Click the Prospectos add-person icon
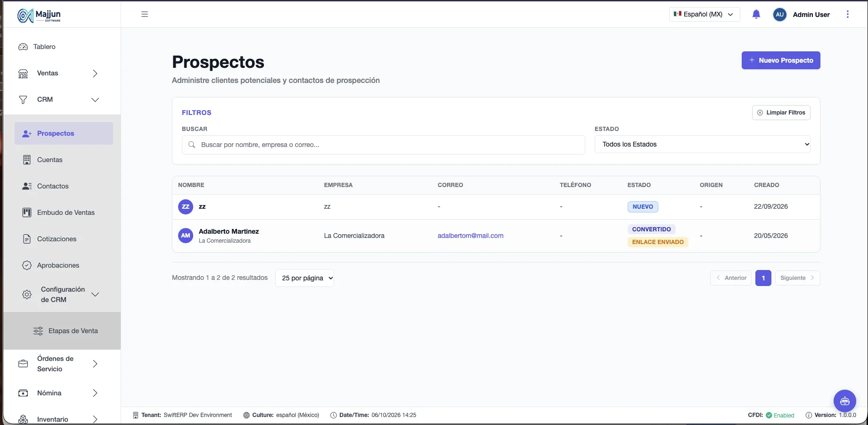Screen dimensions: 868x425 (27, 134)
